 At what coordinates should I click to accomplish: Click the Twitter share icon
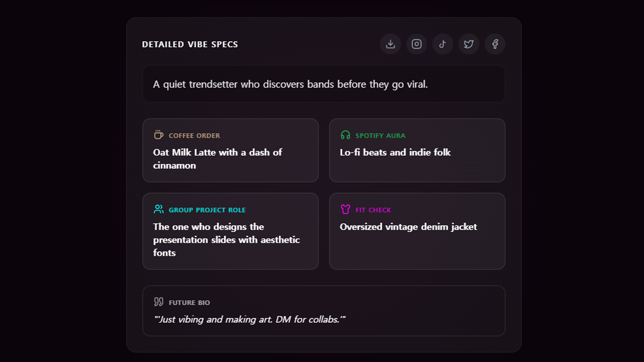click(x=469, y=44)
